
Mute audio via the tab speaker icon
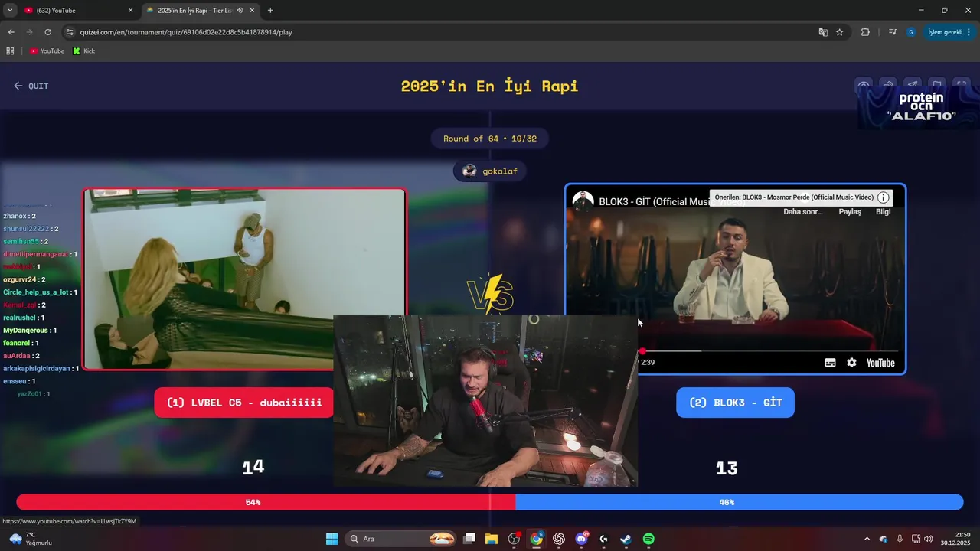tap(240, 11)
